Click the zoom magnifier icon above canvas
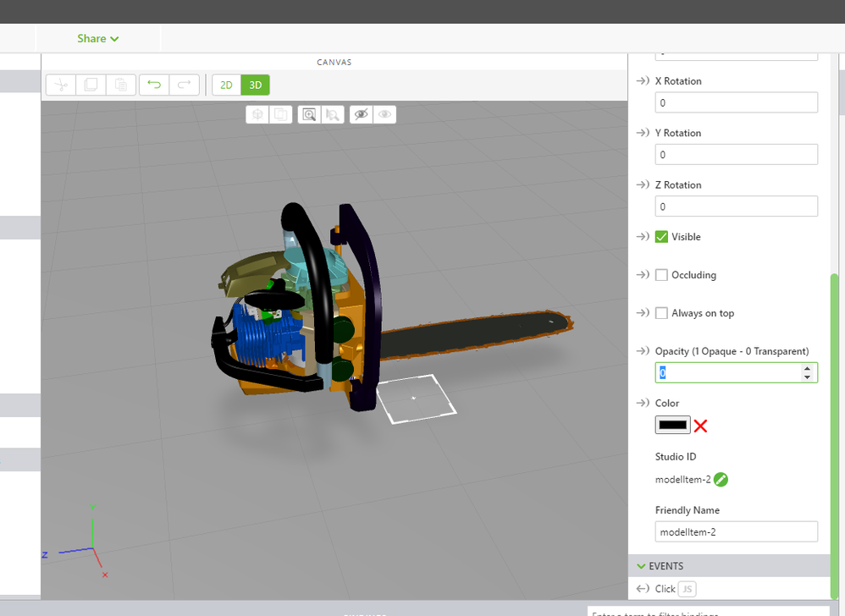The width and height of the screenshot is (845, 616). coord(309,114)
